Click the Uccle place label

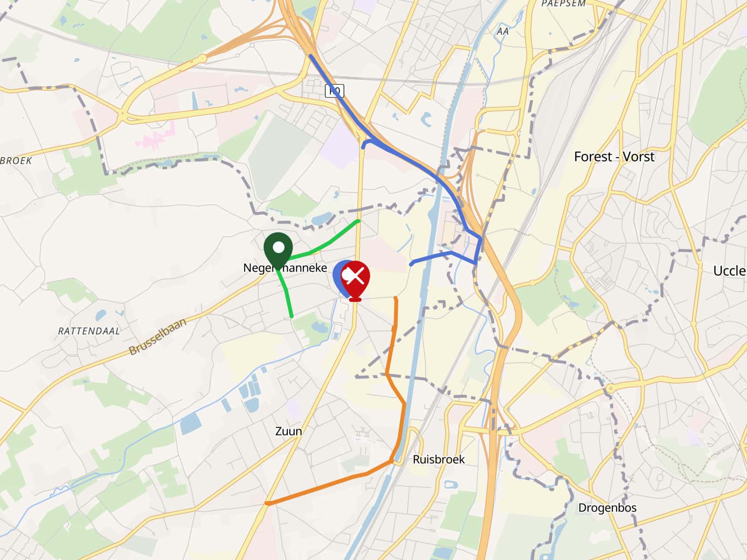pyautogui.click(x=729, y=271)
